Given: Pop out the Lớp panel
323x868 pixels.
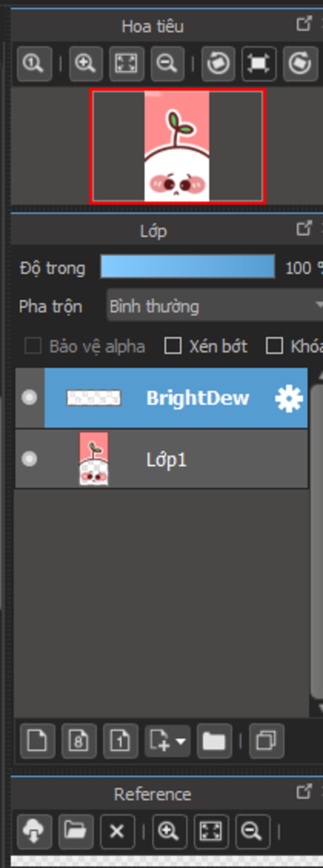Looking at the screenshot, I should tap(304, 229).
